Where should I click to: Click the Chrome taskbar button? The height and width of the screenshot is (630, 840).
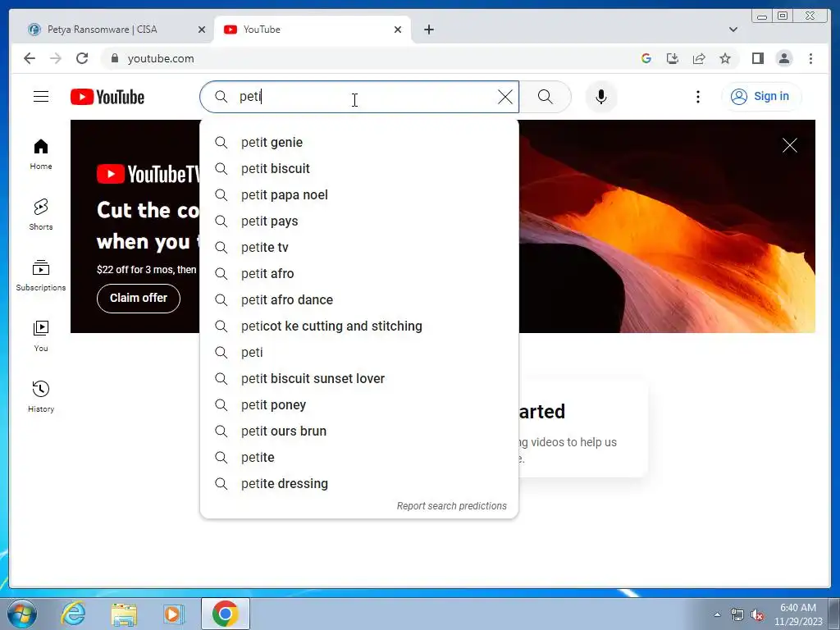tap(226, 614)
